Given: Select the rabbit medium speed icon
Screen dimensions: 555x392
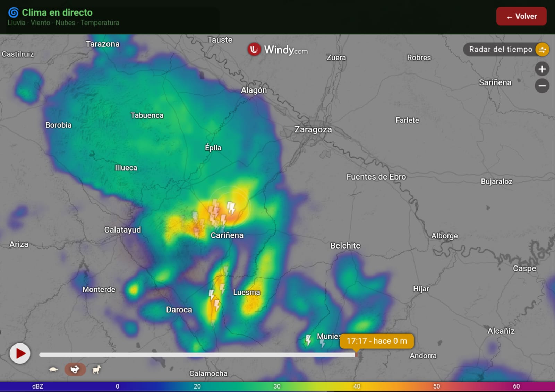Looking at the screenshot, I should click(75, 369).
